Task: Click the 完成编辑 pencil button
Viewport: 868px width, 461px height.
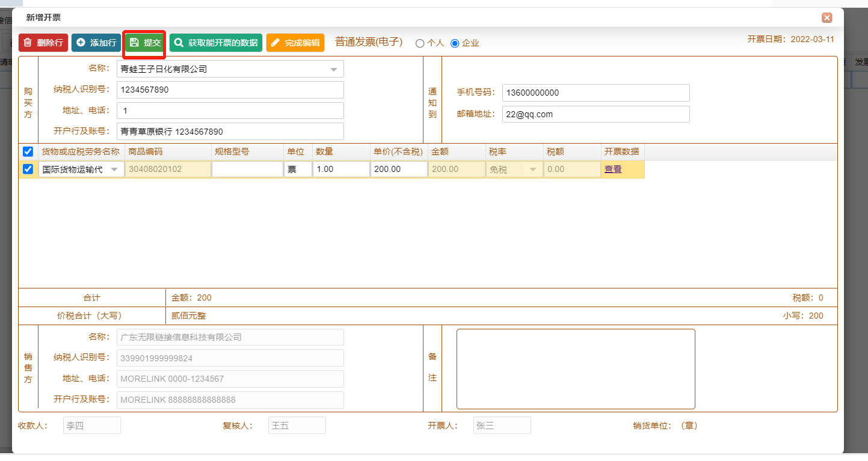Action: click(295, 43)
